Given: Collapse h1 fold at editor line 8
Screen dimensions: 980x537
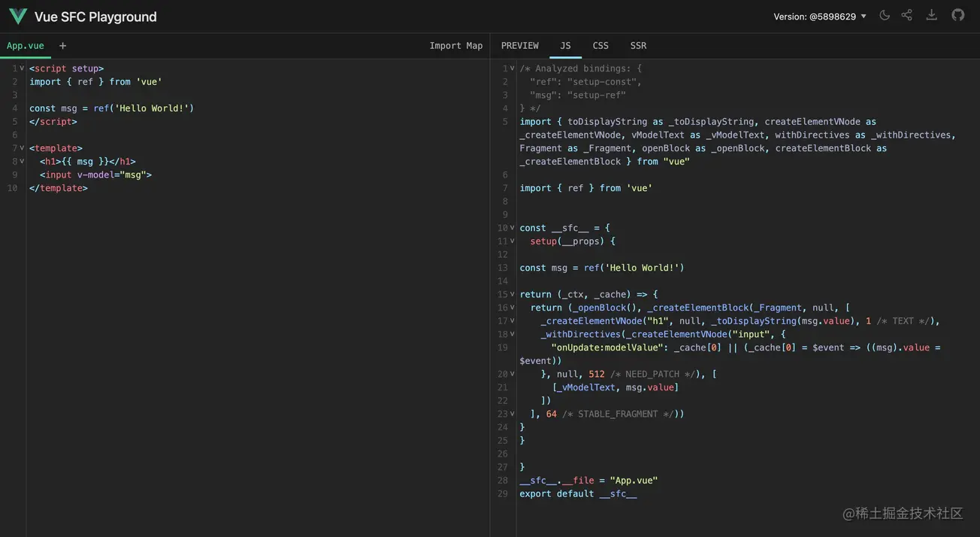Looking at the screenshot, I should point(22,162).
